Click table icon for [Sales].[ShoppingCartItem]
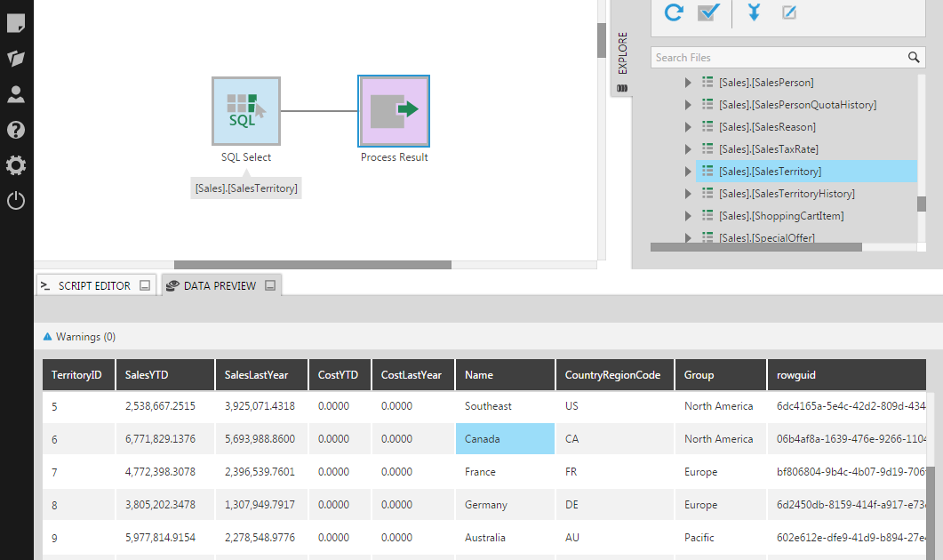This screenshot has width=943, height=560. 707,215
